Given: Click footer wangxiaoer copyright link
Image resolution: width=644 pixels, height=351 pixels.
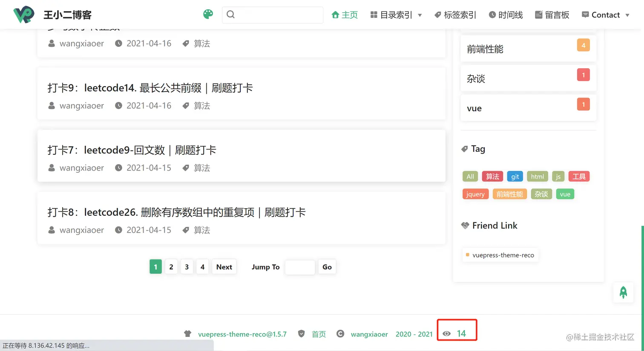Looking at the screenshot, I should click(x=369, y=334).
